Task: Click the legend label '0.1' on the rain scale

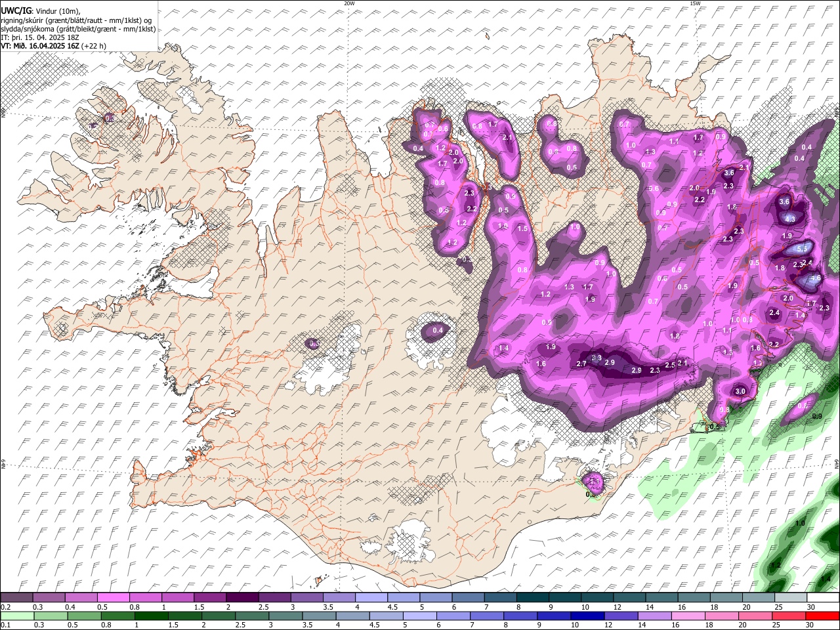Action: click(5, 625)
